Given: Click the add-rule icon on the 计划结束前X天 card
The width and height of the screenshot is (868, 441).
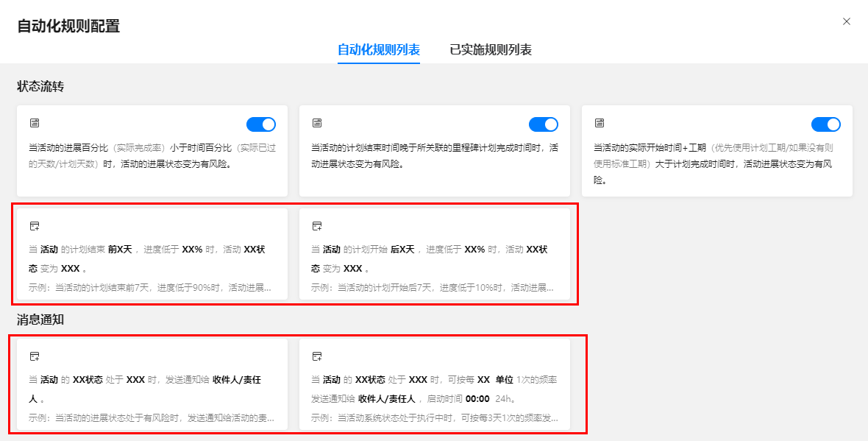Looking at the screenshot, I should (x=35, y=225).
